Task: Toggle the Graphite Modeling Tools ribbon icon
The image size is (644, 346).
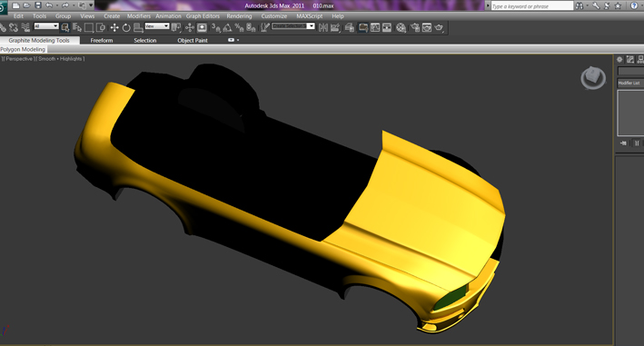Action: 362,27
